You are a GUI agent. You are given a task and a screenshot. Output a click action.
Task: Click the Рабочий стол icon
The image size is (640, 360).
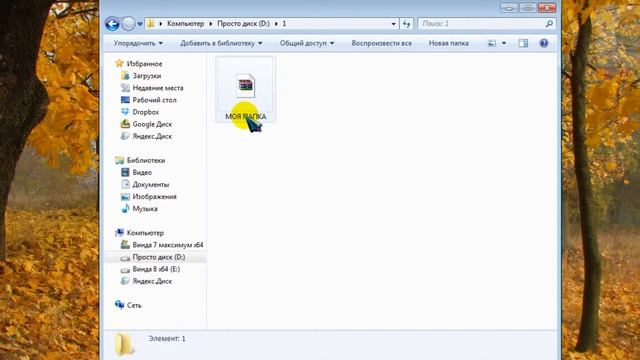point(125,100)
